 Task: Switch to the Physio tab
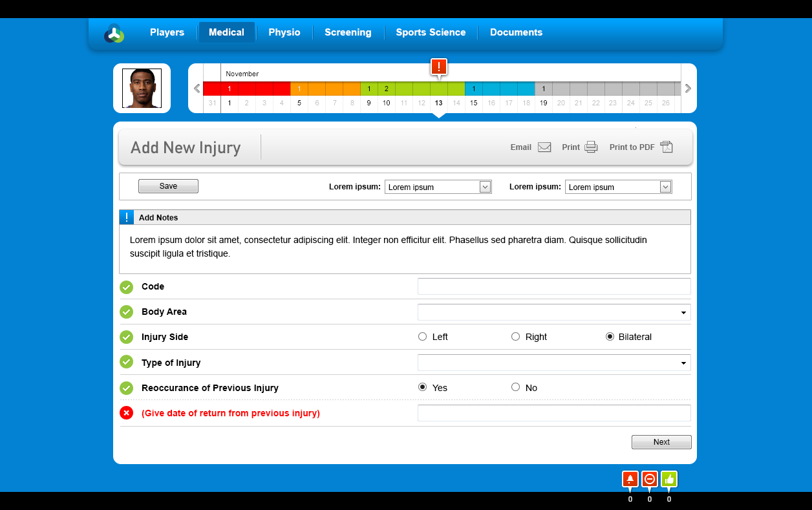(284, 32)
